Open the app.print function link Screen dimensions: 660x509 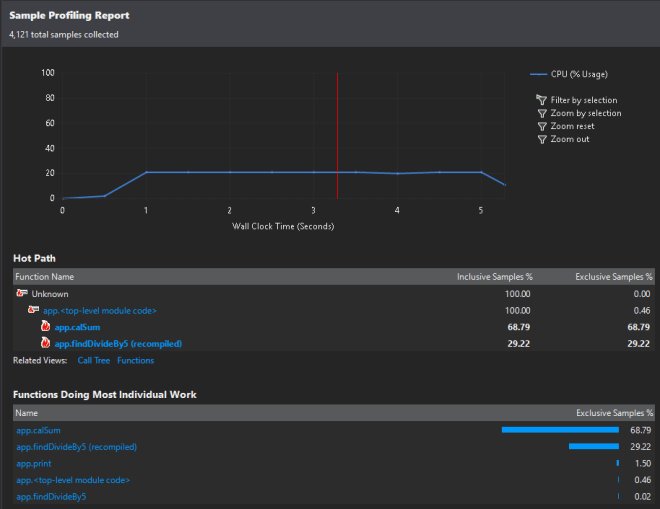(x=34, y=464)
